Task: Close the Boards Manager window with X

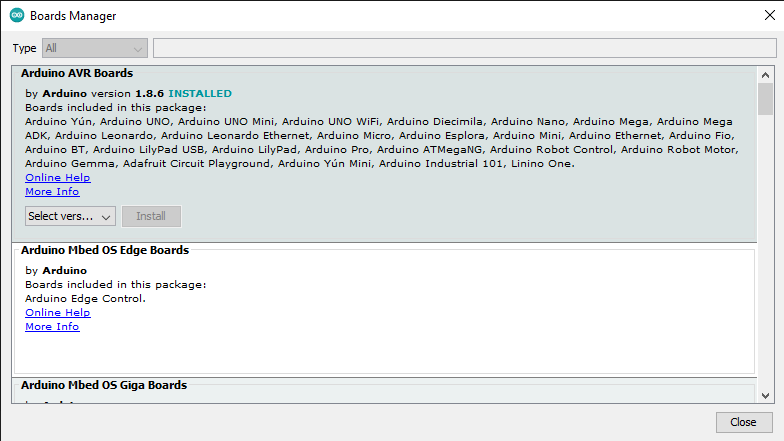Action: tap(770, 16)
